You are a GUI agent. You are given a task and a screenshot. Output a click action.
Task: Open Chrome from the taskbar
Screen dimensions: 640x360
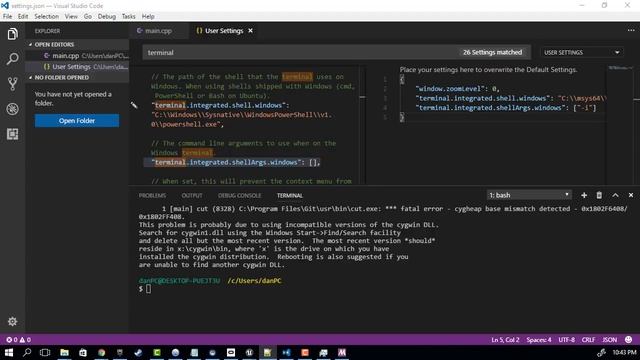click(101, 352)
